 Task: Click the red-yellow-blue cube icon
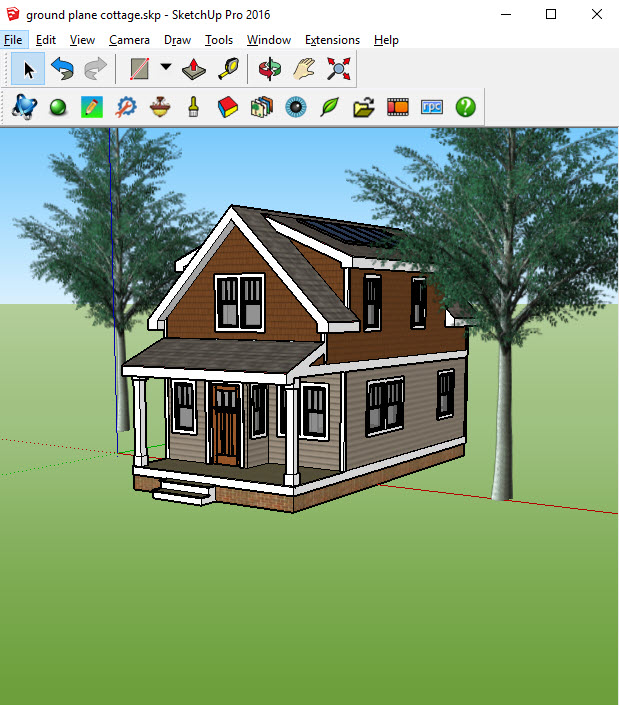click(x=228, y=107)
